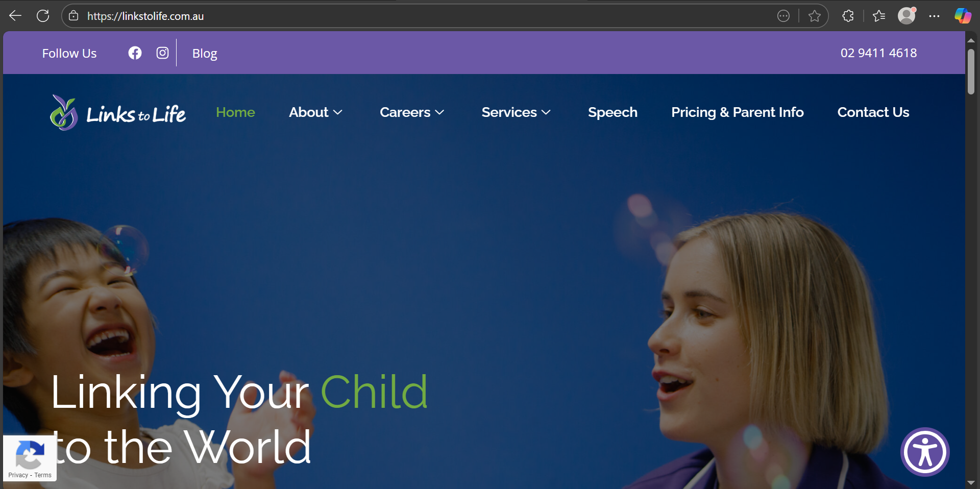
Task: Open the Copilot sidebar icon
Action: pos(963,16)
